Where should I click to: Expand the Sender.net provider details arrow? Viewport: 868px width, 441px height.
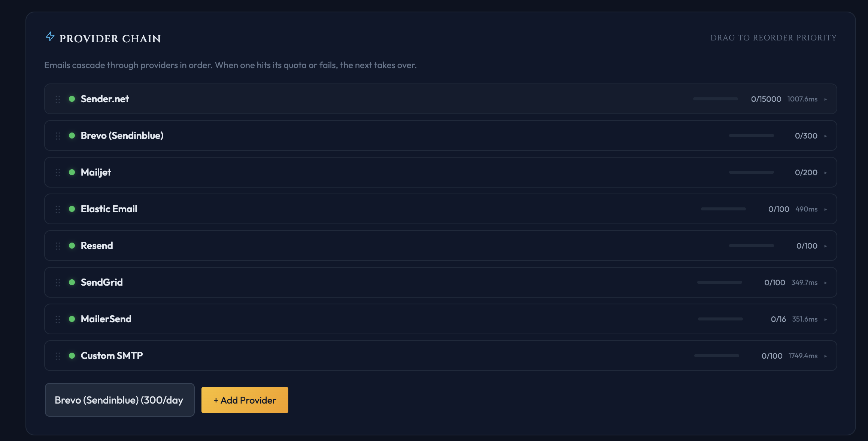825,99
